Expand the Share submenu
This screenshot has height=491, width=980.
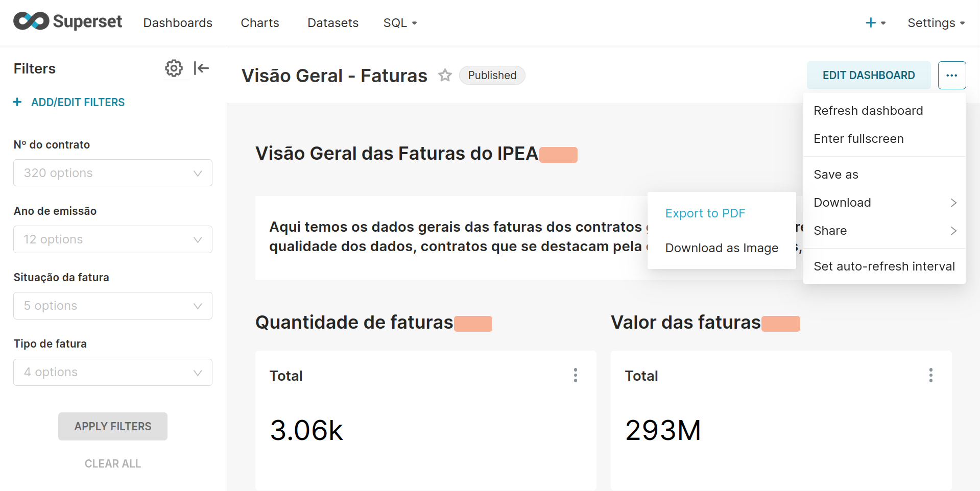(x=884, y=231)
